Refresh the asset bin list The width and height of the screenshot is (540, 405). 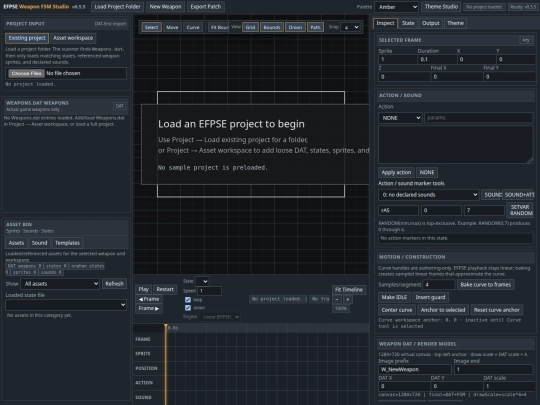pos(114,284)
